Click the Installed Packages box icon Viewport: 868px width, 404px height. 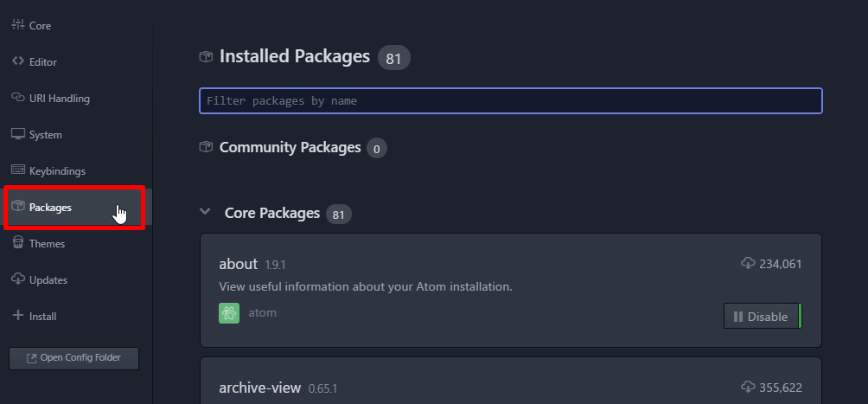click(x=206, y=56)
